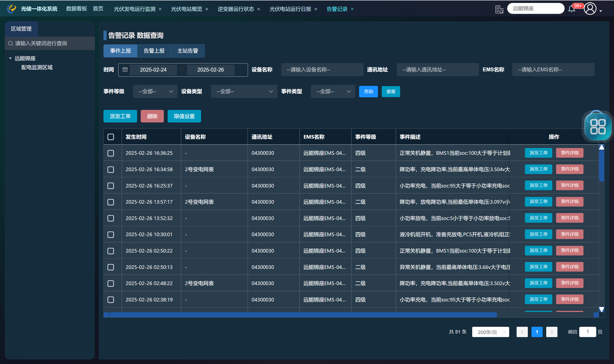The image size is (614, 364).
Task: Click the document report icon in header
Action: (x=499, y=9)
